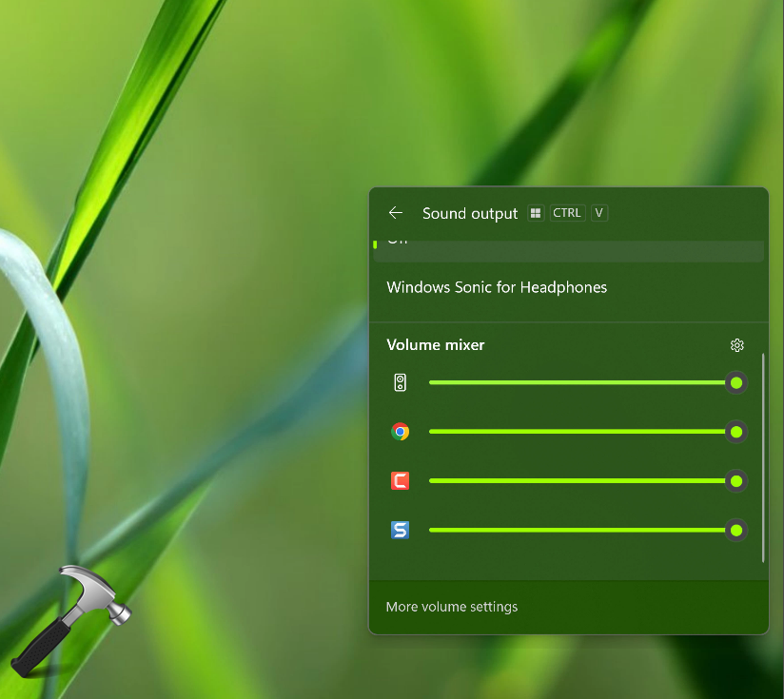Viewport: 784px width, 699px height.
Task: Click the Volume mixer heading
Action: [x=436, y=345]
